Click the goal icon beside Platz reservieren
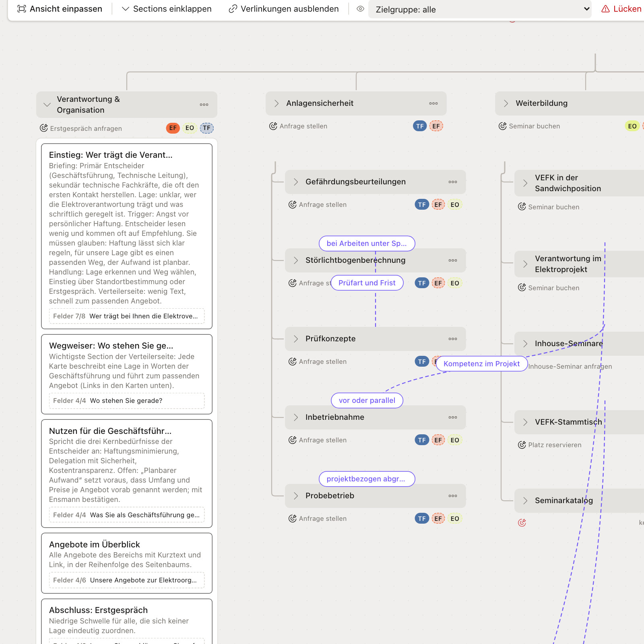 pyautogui.click(x=522, y=445)
